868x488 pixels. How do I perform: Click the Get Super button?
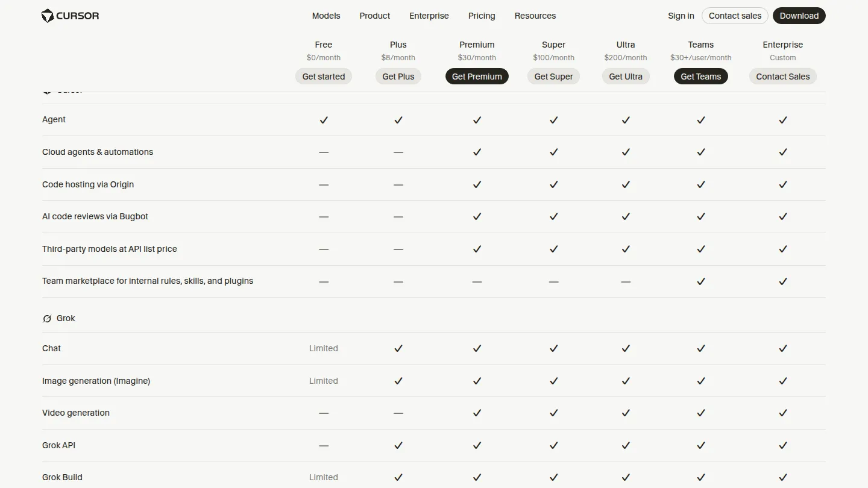coord(553,77)
